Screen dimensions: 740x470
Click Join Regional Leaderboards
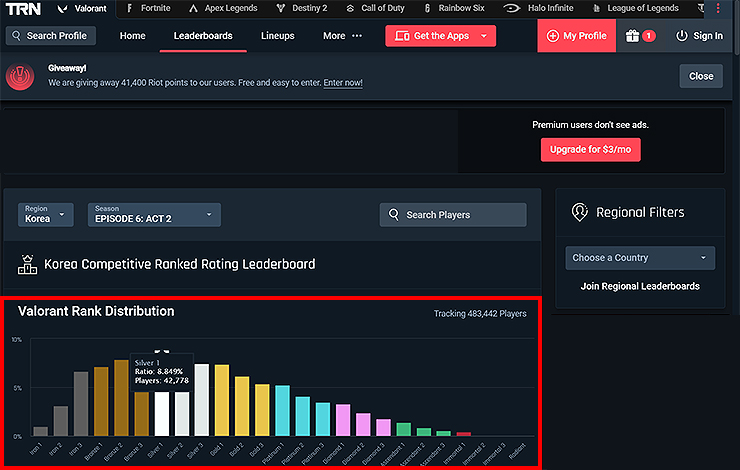click(640, 286)
